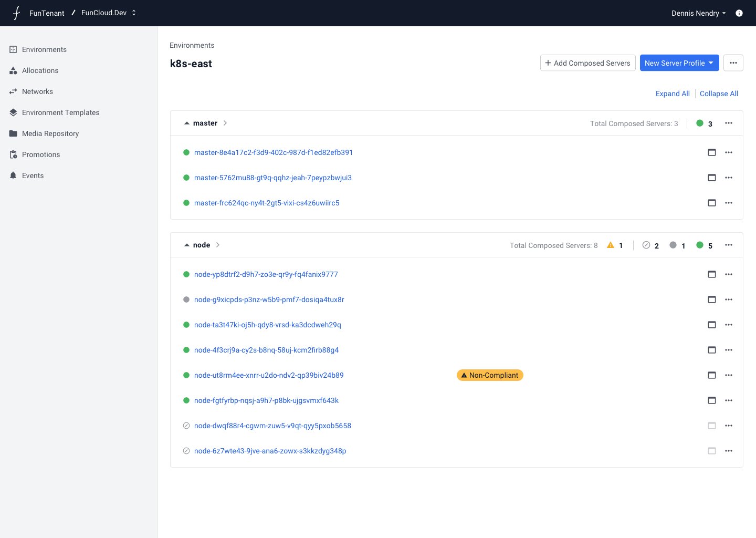Go to Allocations in sidebar
Image resolution: width=756 pixels, height=538 pixels.
tap(40, 70)
